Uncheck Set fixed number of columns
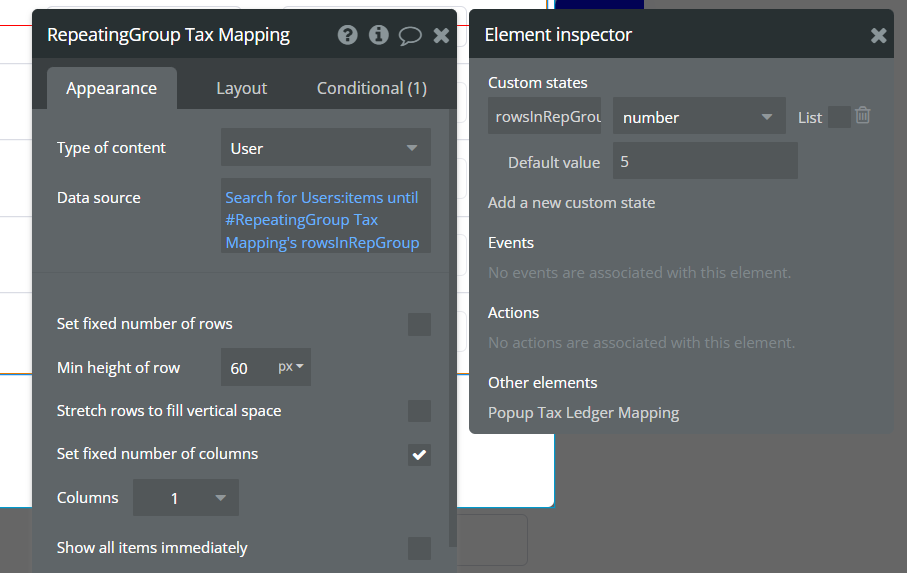This screenshot has width=907, height=573. (419, 454)
